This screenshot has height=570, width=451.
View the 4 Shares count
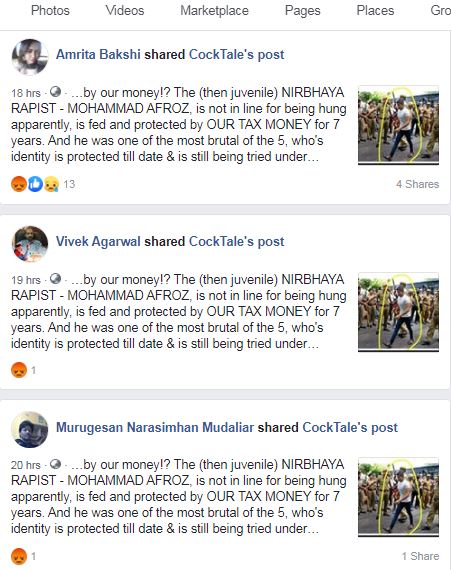(417, 184)
